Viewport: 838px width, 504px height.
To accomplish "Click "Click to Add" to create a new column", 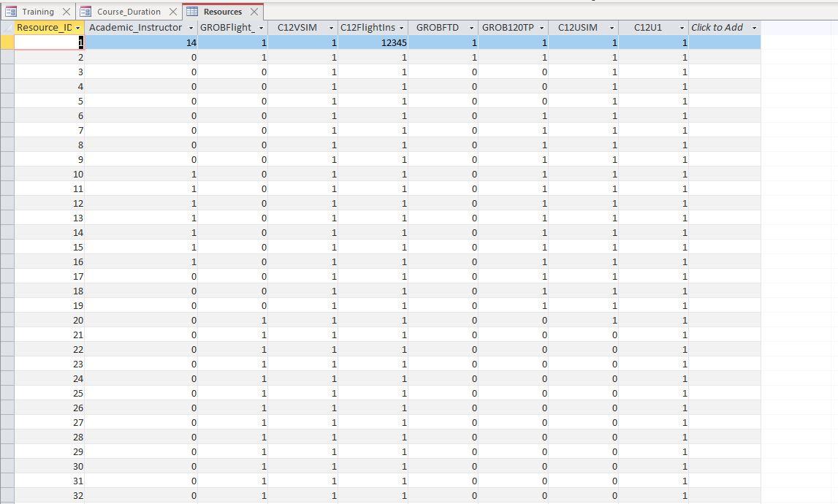I will click(x=716, y=27).
